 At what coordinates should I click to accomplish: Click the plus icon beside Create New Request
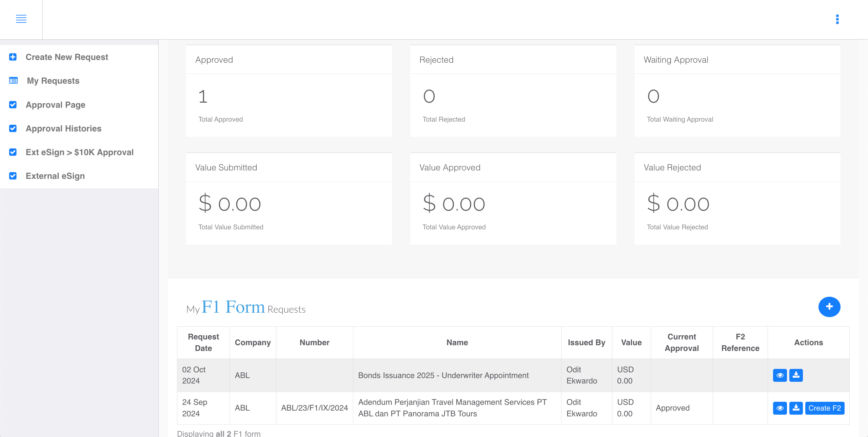pyautogui.click(x=13, y=57)
